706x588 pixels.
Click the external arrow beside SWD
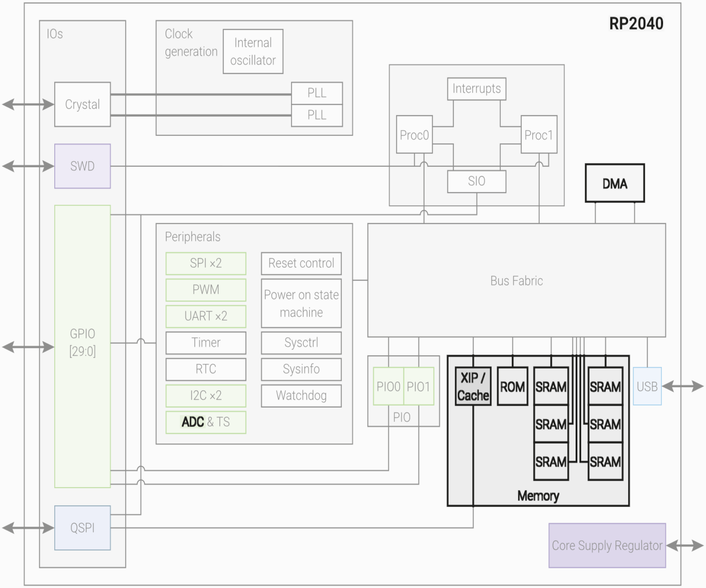click(x=28, y=166)
